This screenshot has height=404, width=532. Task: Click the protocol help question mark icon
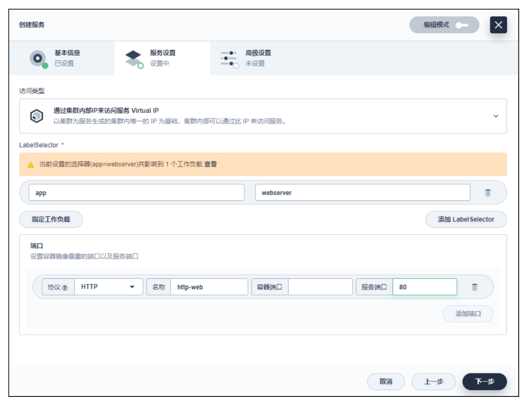click(x=65, y=287)
